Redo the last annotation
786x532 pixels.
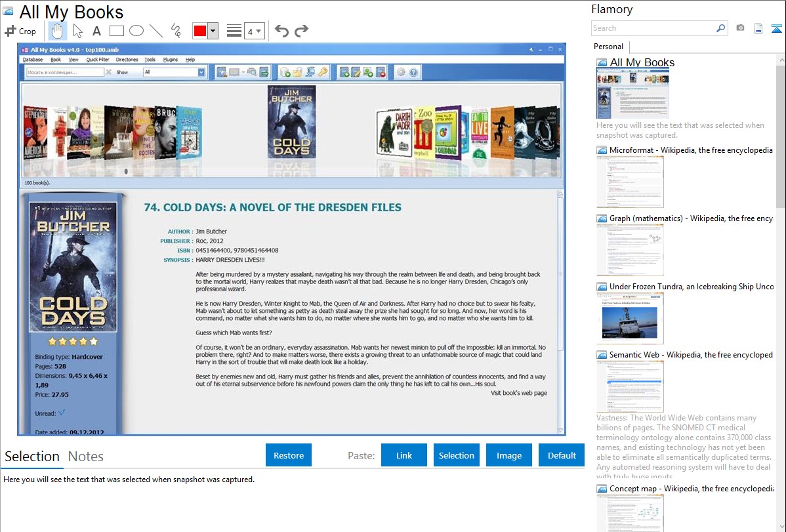[x=301, y=31]
